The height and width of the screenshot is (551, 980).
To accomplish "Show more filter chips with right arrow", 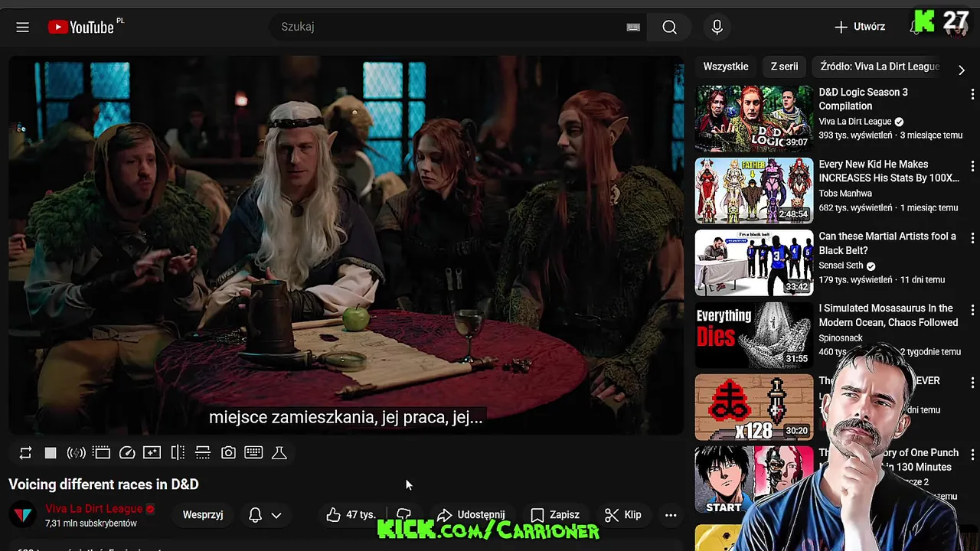I will click(x=962, y=70).
